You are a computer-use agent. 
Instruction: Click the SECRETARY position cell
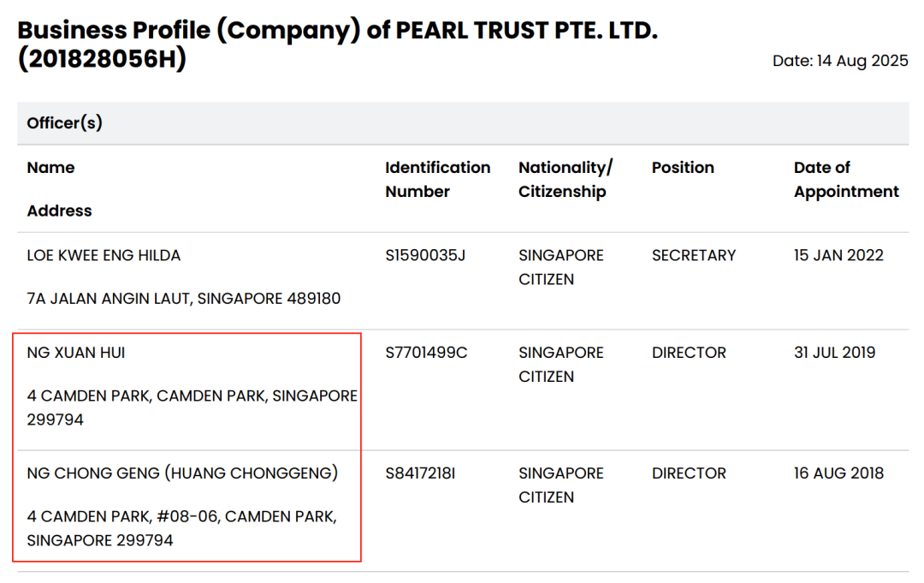coord(694,256)
